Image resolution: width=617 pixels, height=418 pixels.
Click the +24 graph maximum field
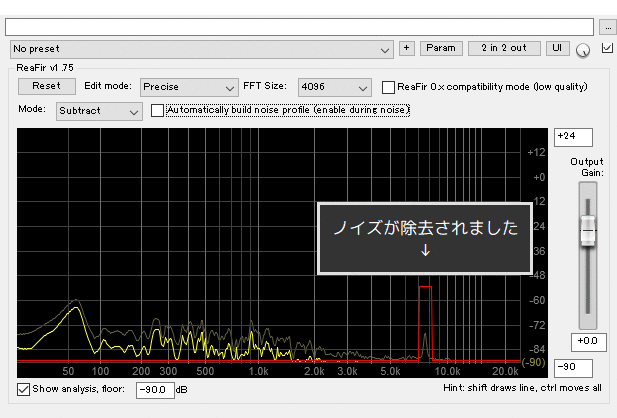(x=573, y=137)
